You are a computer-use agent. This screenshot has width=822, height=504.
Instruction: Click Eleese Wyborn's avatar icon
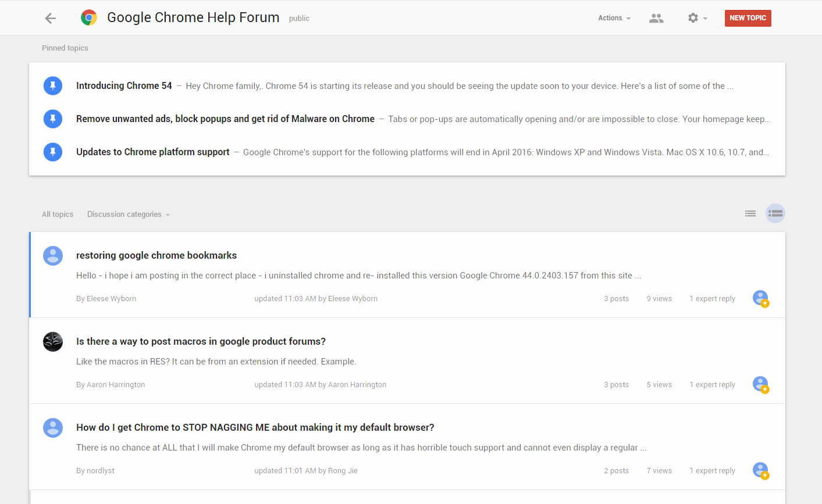pyautogui.click(x=53, y=256)
